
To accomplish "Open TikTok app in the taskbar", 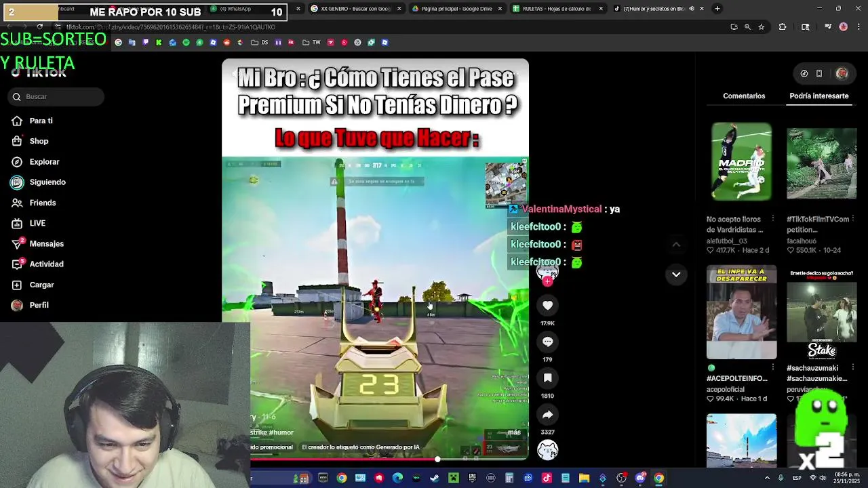I will [547, 479].
